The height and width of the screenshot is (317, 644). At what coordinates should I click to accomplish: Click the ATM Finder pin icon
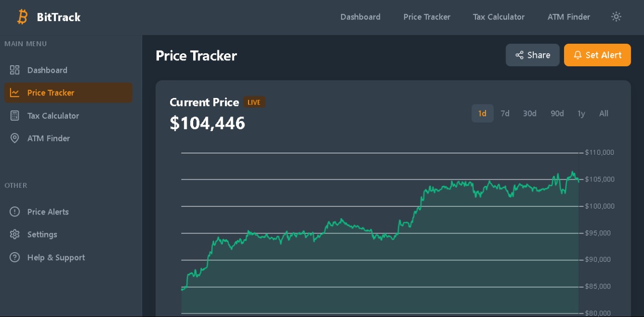coord(15,138)
